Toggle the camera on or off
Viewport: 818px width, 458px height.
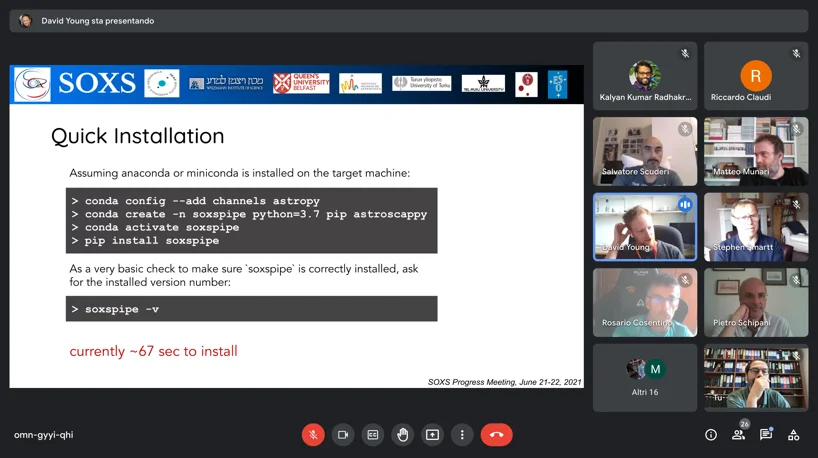(x=343, y=435)
